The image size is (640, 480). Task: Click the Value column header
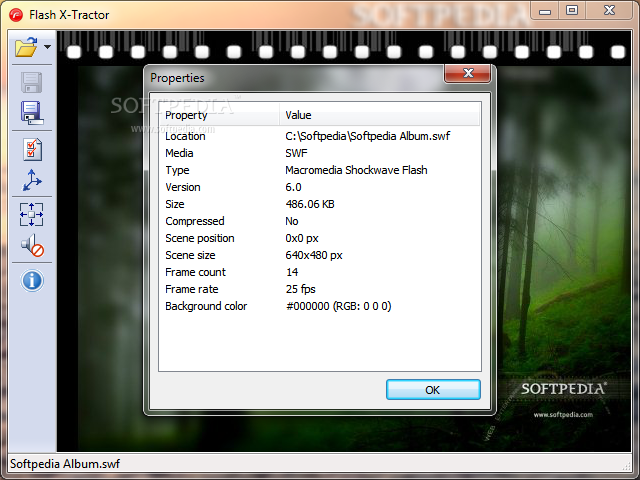[x=380, y=115]
